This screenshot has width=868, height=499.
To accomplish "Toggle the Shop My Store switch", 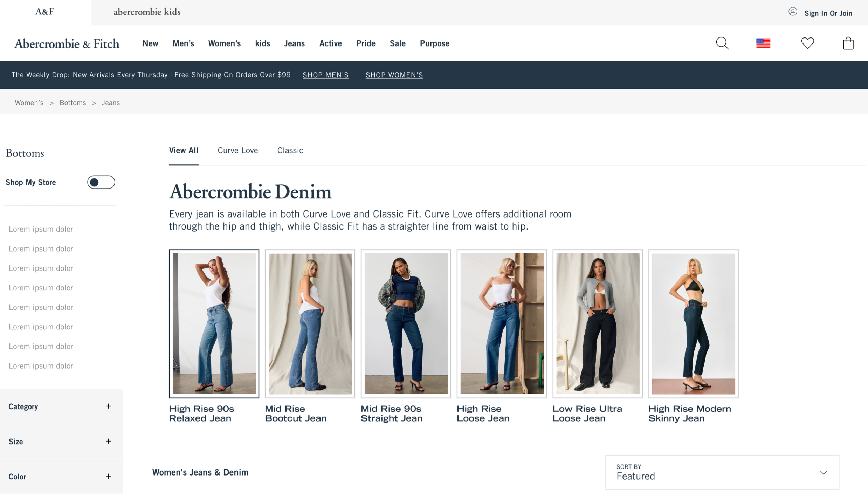I will [x=101, y=182].
